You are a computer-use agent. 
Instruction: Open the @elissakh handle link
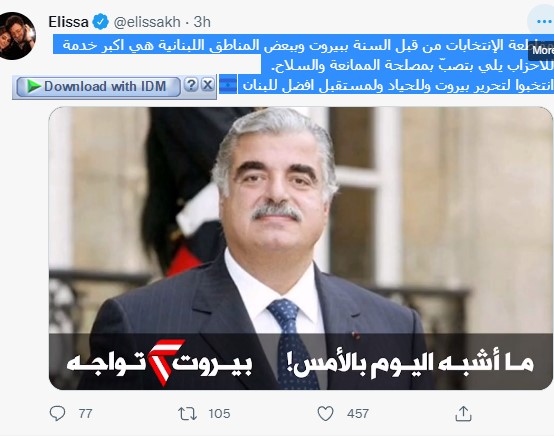[147, 22]
